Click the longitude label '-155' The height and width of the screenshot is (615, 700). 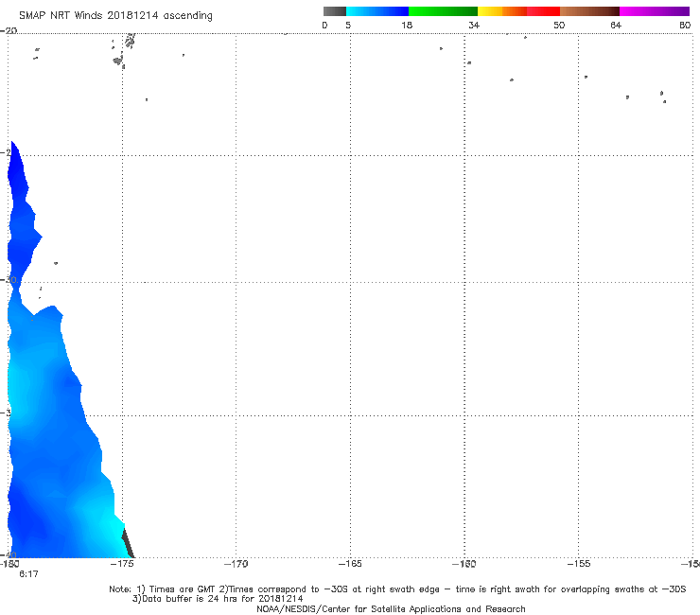pyautogui.click(x=579, y=564)
